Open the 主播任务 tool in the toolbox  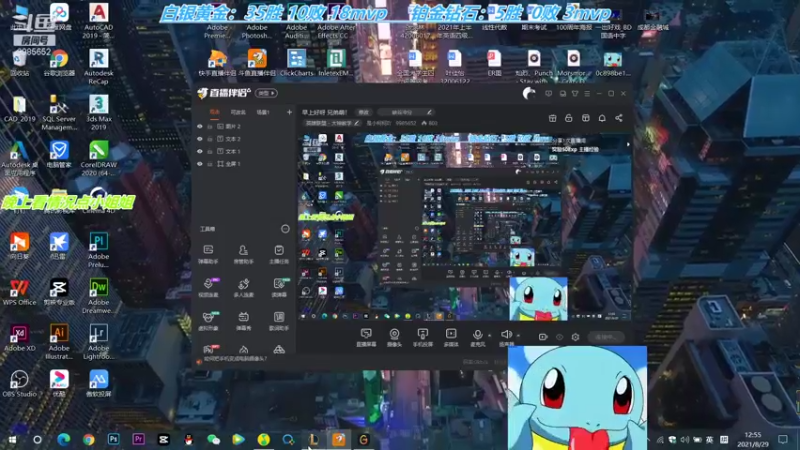tap(279, 254)
